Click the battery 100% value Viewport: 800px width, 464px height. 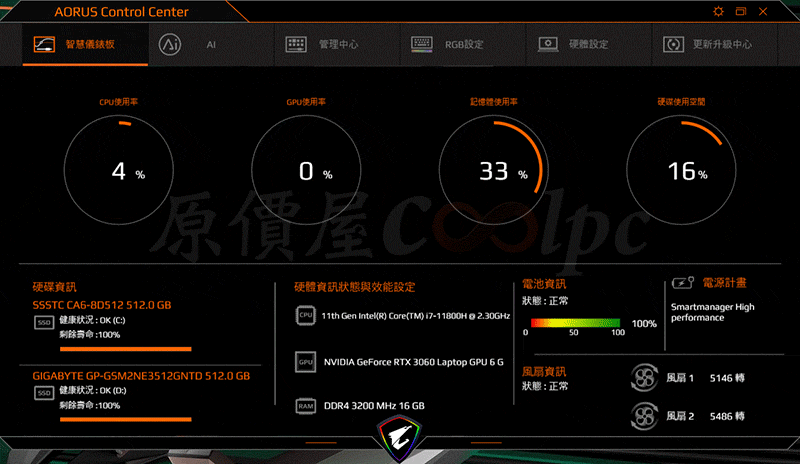point(644,324)
